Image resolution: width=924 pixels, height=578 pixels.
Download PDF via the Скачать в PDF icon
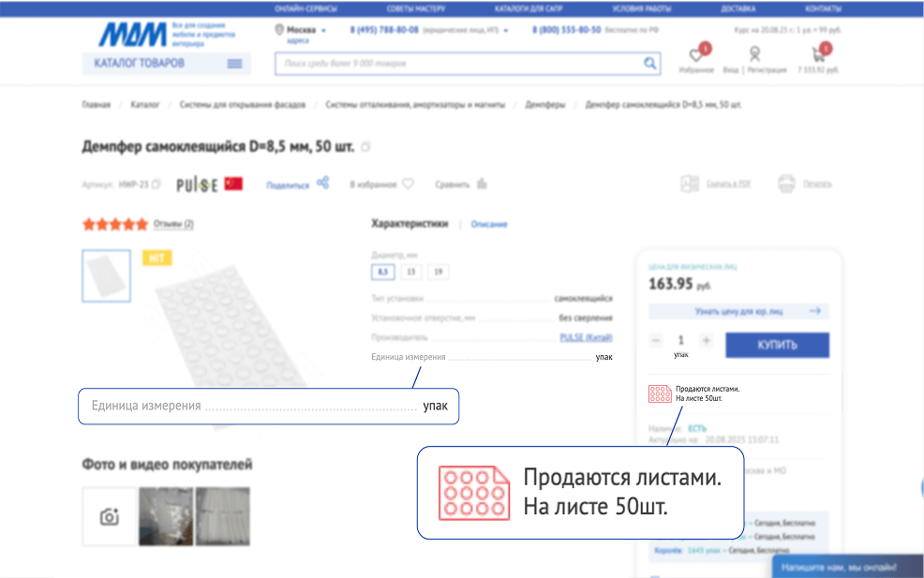click(x=691, y=184)
